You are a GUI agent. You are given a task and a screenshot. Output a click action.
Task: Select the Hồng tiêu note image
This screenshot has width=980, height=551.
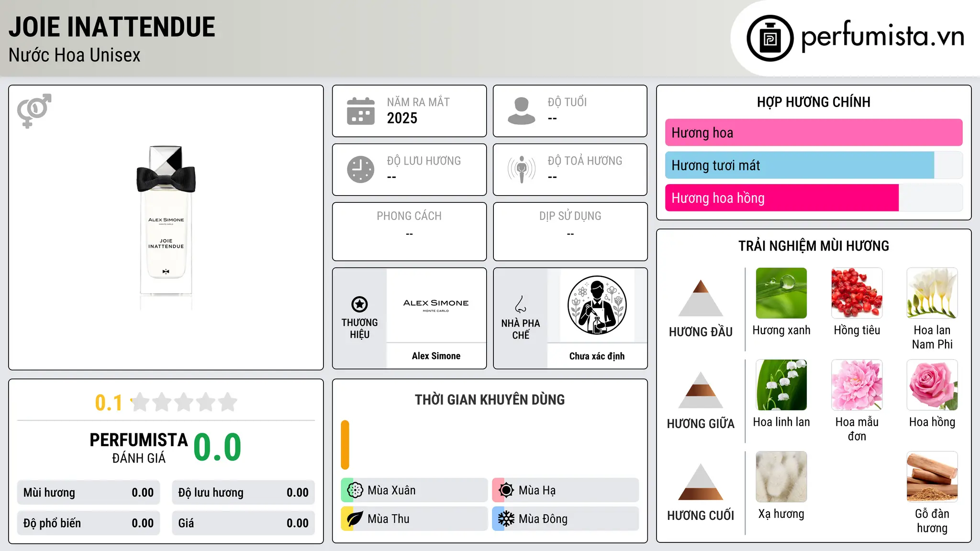pyautogui.click(x=857, y=293)
